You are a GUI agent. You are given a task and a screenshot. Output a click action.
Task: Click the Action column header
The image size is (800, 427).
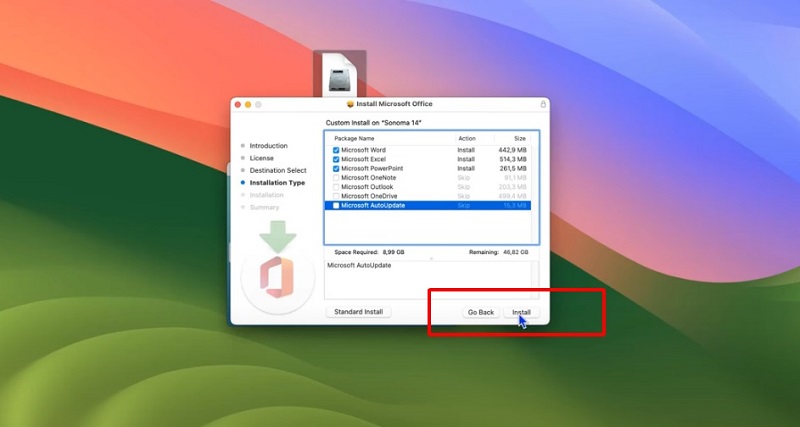pos(467,138)
